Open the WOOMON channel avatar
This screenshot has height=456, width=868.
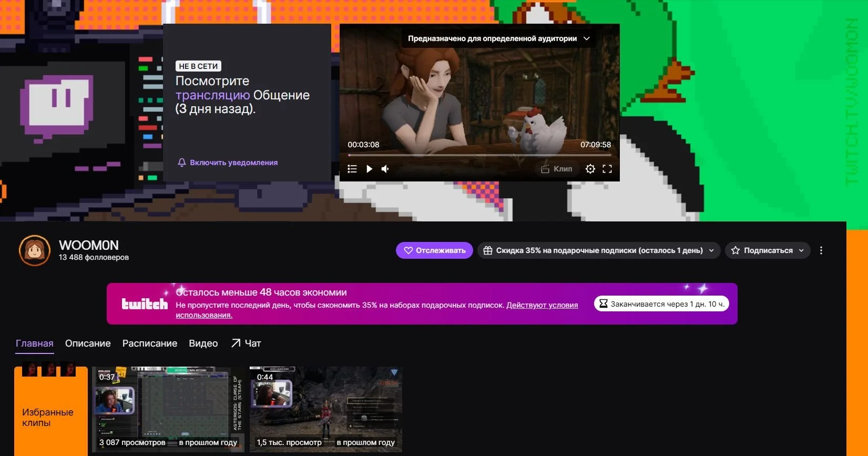[35, 250]
